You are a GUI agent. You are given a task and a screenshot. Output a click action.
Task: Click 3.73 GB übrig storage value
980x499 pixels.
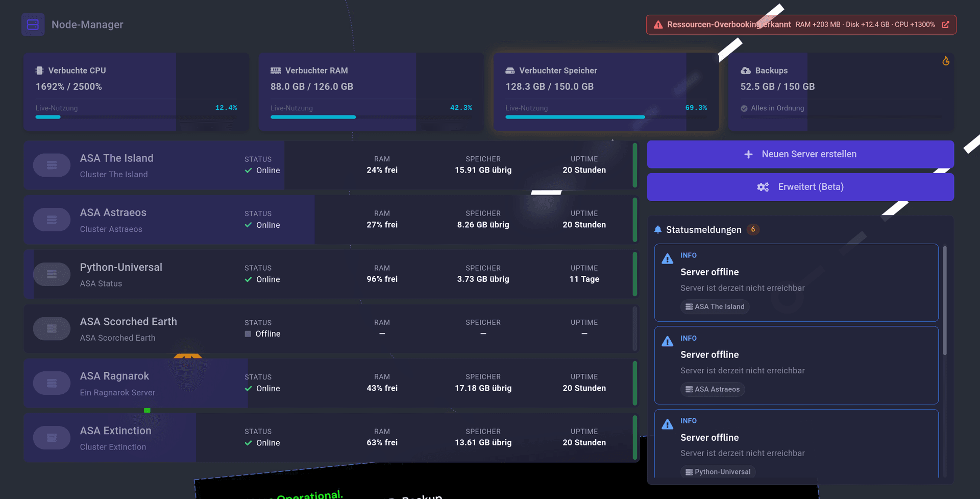(483, 279)
